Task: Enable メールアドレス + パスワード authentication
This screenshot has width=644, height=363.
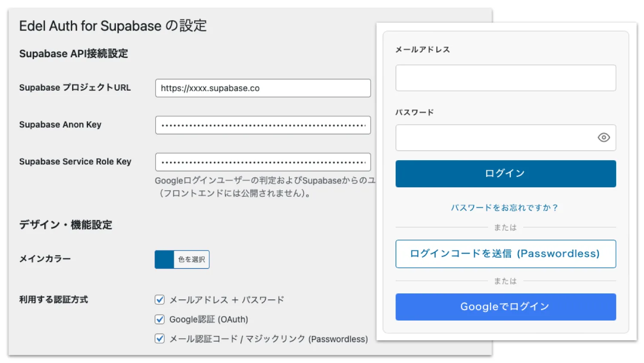Action: tap(159, 299)
